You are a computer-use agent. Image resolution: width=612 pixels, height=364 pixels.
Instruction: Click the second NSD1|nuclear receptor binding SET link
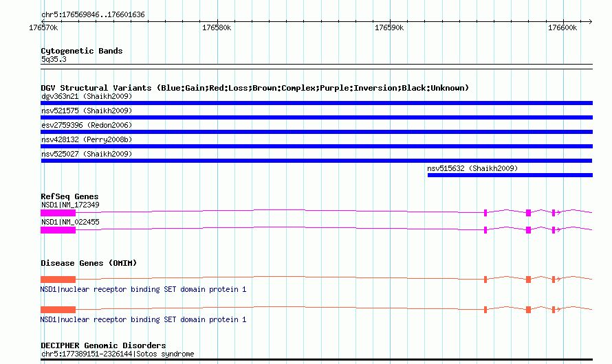(143, 319)
